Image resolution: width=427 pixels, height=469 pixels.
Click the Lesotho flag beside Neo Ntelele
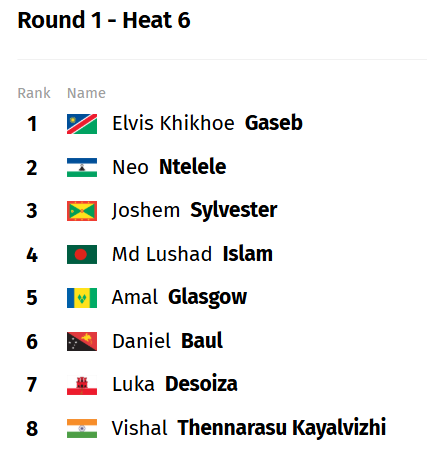[x=82, y=167]
